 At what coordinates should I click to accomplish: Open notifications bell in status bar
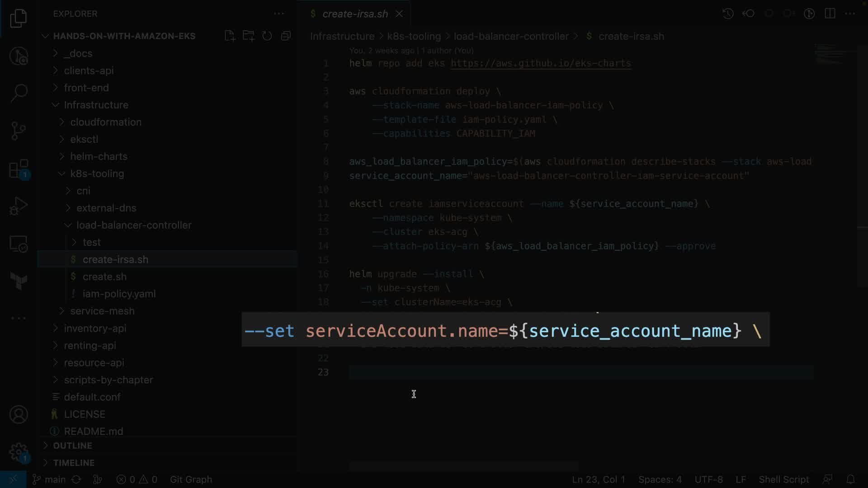pyautogui.click(x=850, y=479)
